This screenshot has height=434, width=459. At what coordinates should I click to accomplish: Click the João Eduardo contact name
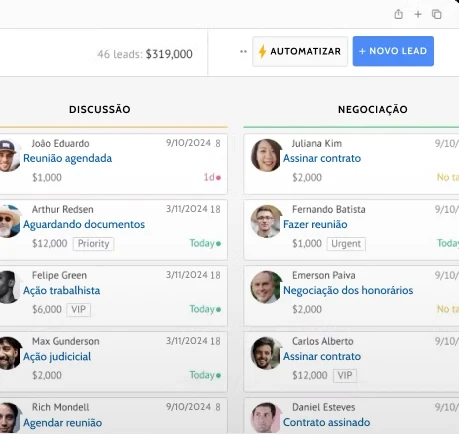pyautogui.click(x=60, y=143)
